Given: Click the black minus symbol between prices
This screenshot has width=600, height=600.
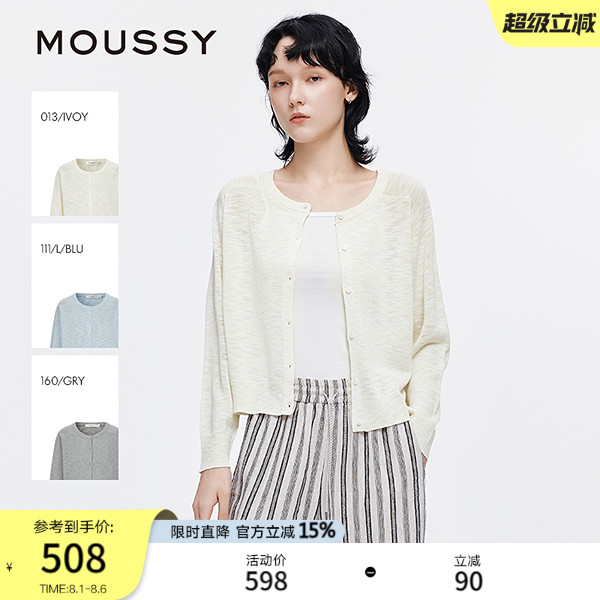Looking at the screenshot, I should [370, 572].
